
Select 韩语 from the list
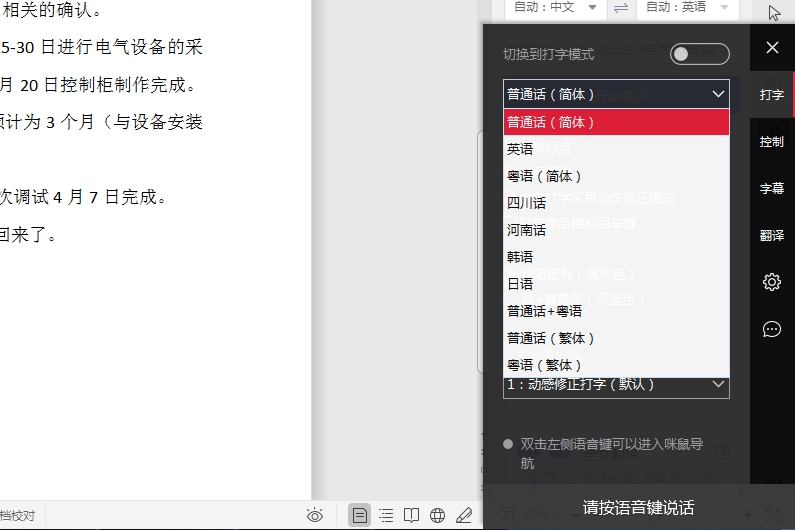click(616, 257)
